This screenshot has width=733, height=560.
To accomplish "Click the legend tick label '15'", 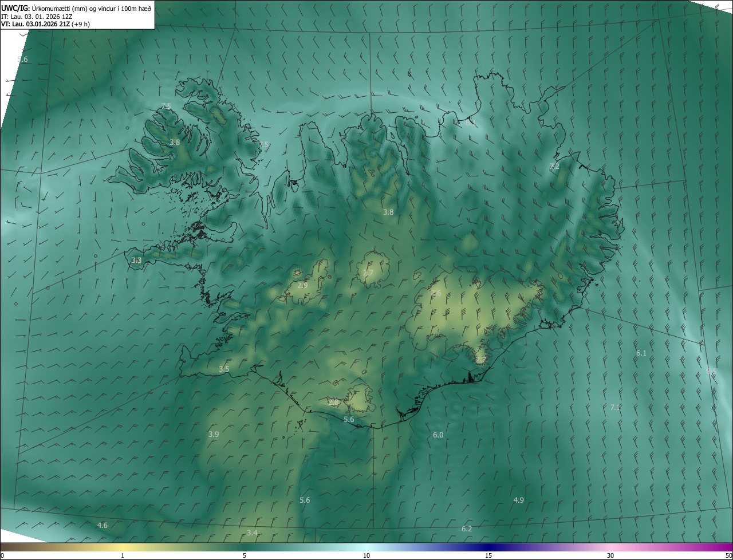I will (x=488, y=556).
